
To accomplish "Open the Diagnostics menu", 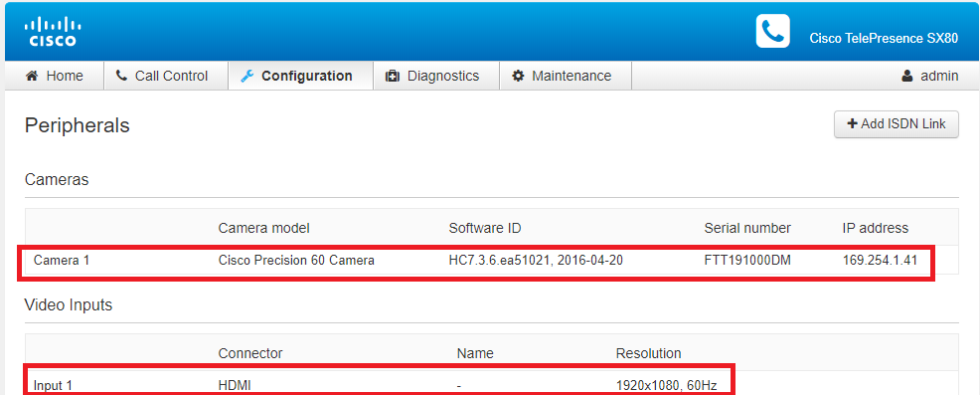I will click(436, 76).
